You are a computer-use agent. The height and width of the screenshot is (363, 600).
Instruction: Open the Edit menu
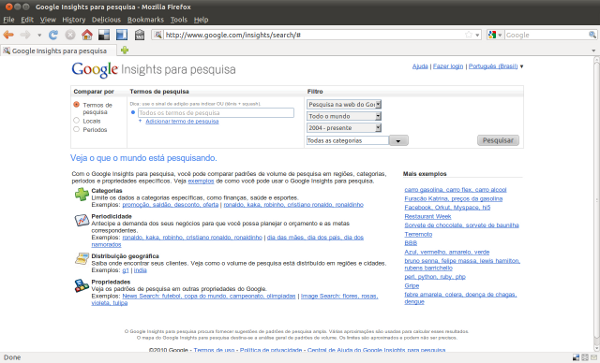tap(27, 20)
